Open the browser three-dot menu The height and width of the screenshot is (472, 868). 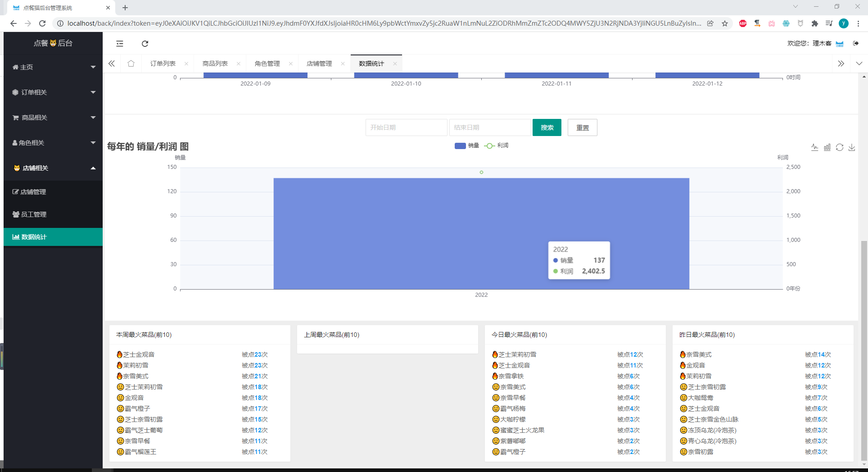coord(858,23)
